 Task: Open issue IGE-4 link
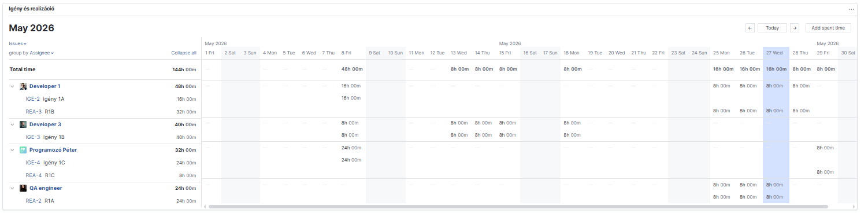click(32, 163)
